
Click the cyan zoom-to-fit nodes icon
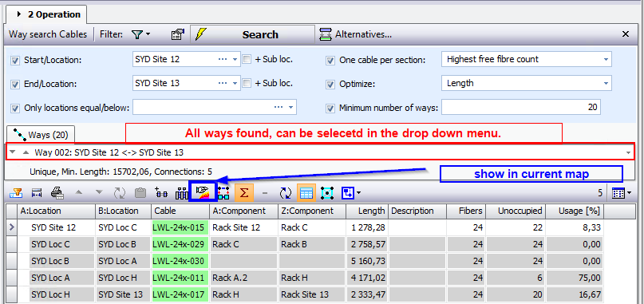pos(327,192)
